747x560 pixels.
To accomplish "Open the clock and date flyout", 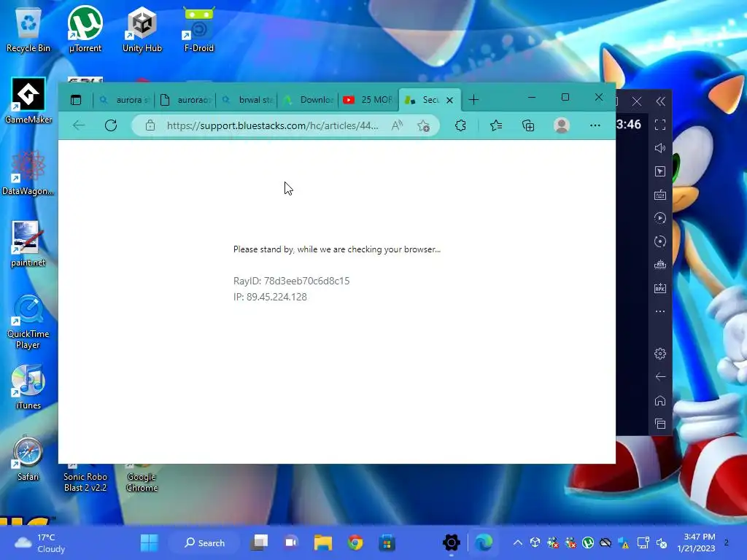I will point(696,542).
